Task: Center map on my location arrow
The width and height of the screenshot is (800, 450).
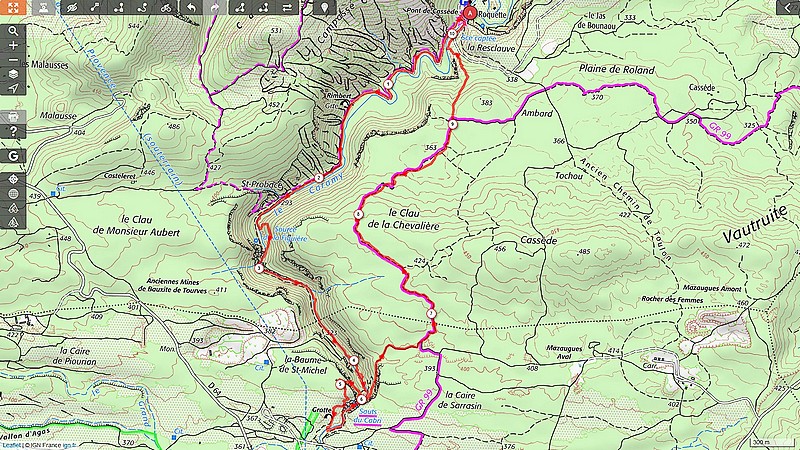Action: coord(13,88)
